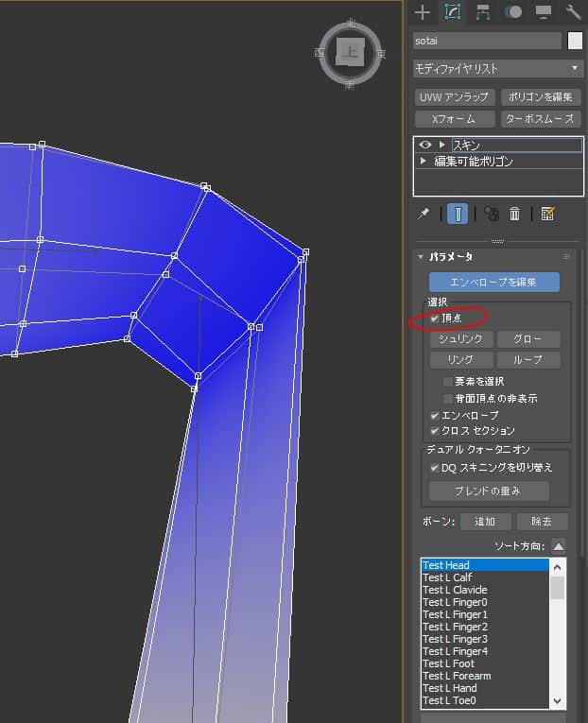Hide the スキン modifier with eye icon
The height and width of the screenshot is (723, 588).
(425, 145)
